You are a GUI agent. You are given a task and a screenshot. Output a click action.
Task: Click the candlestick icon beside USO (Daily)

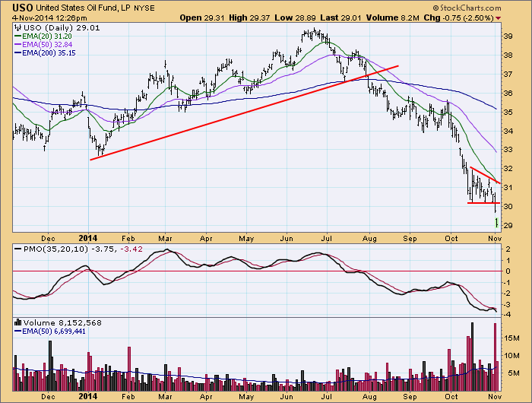(x=18, y=28)
